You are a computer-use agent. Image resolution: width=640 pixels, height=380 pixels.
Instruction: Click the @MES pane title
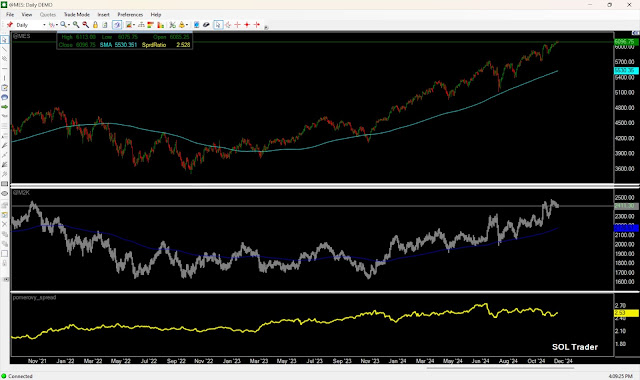(22, 36)
